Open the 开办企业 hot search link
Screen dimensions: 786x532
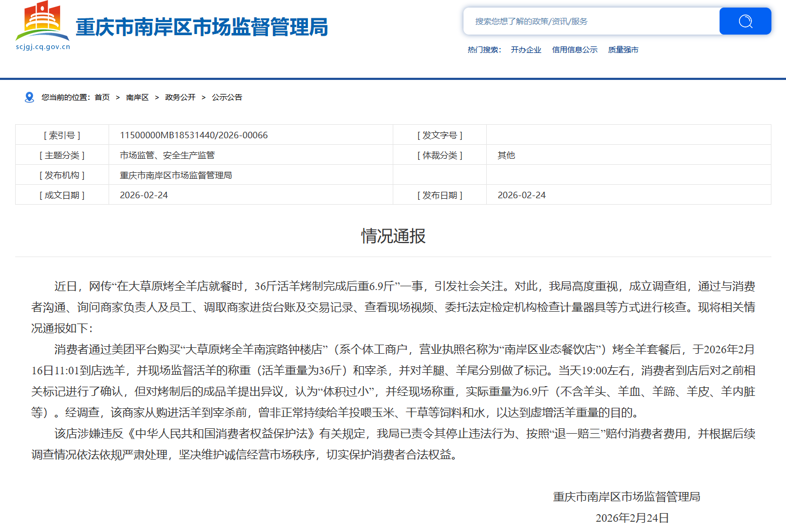click(x=526, y=50)
